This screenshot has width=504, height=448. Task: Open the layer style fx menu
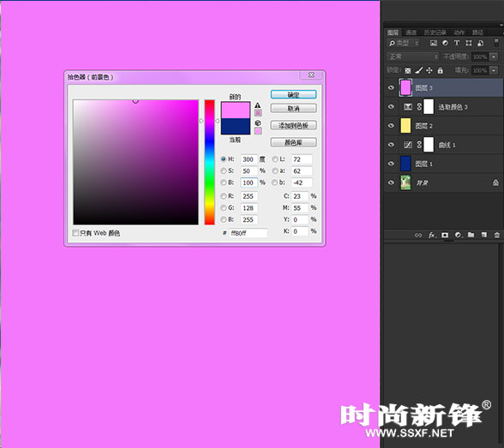tap(432, 235)
